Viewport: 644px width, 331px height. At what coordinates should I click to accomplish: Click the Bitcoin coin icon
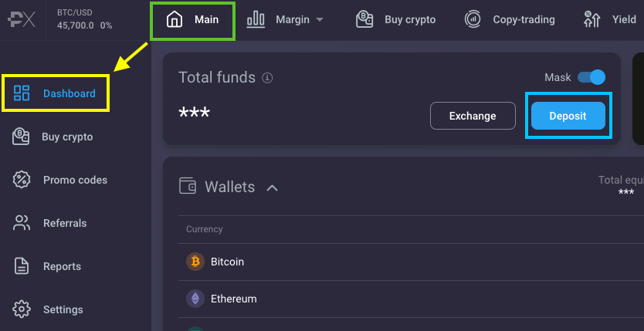click(195, 262)
